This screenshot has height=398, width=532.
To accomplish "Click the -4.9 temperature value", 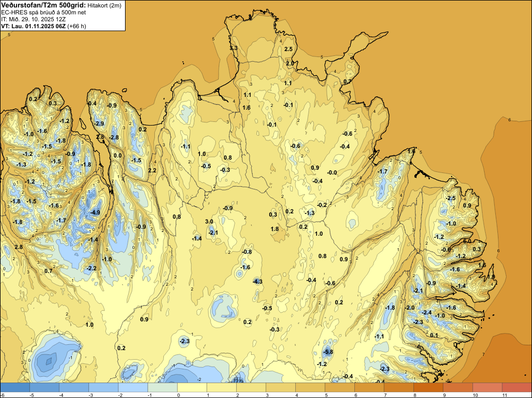I will [x=95, y=213].
